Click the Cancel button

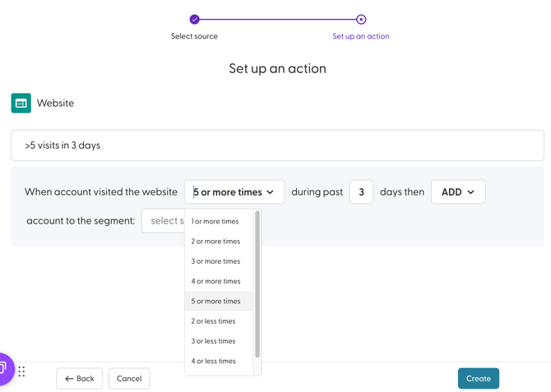pos(129,379)
